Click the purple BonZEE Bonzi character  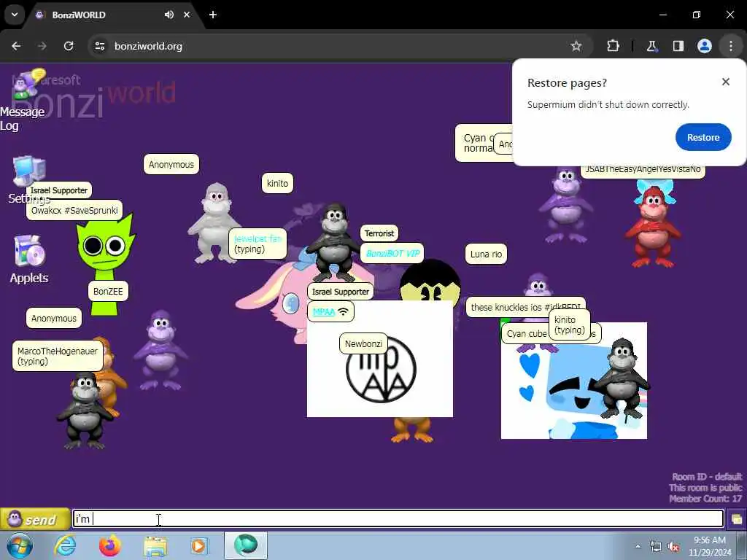pos(161,350)
